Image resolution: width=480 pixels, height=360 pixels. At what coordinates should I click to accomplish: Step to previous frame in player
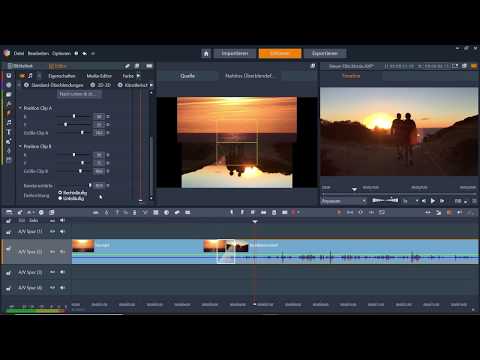[x=424, y=201]
